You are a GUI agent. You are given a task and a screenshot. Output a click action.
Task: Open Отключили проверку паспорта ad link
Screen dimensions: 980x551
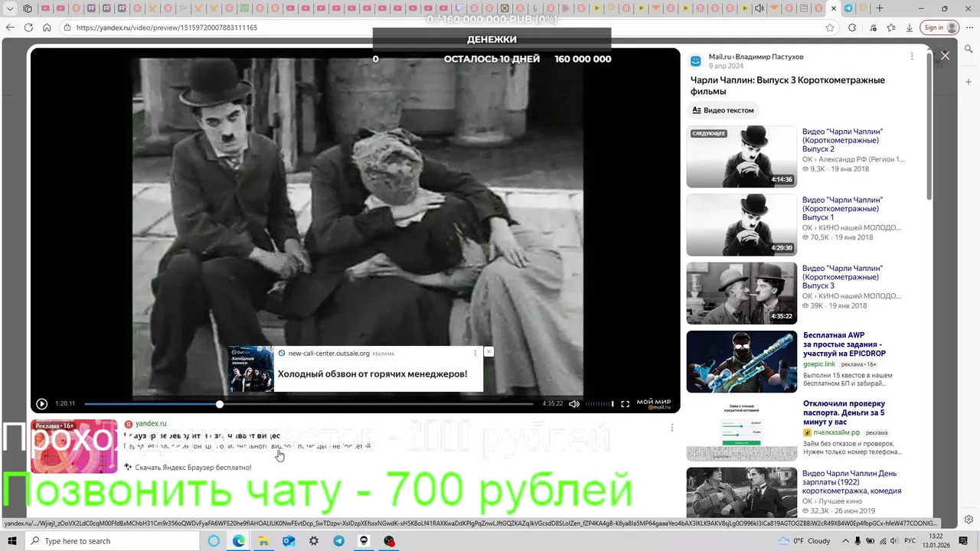click(844, 412)
